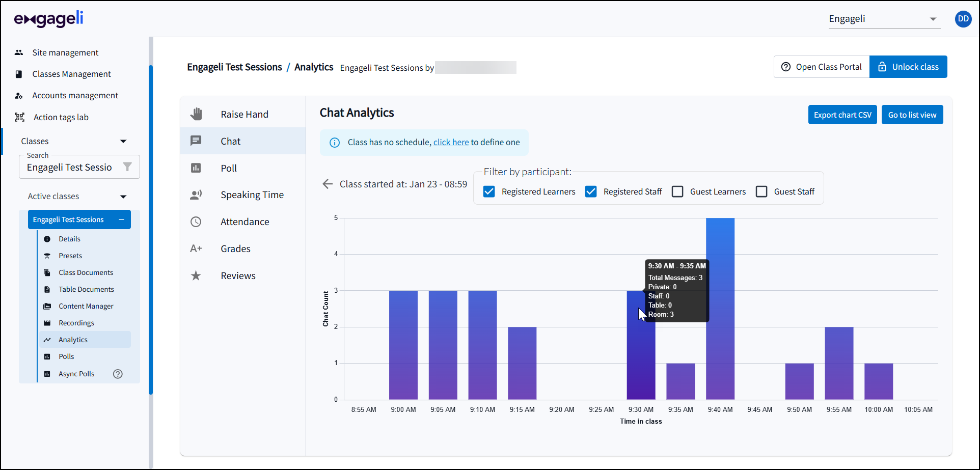Click Open Class Portal button
Screen dimensions: 980x470
(x=822, y=67)
